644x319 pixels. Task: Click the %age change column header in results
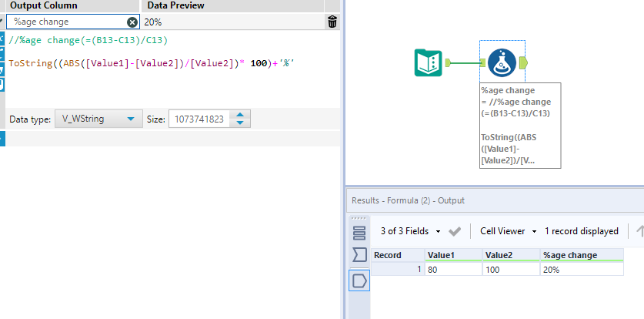point(582,255)
